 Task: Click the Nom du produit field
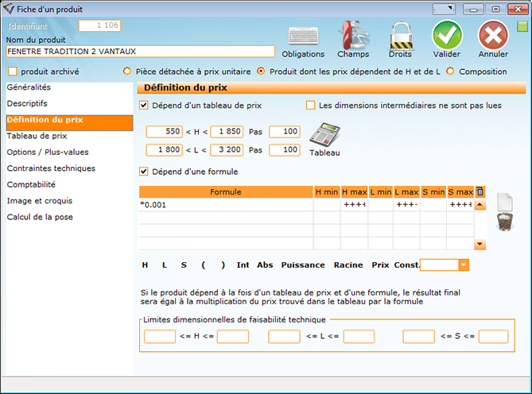pos(141,52)
